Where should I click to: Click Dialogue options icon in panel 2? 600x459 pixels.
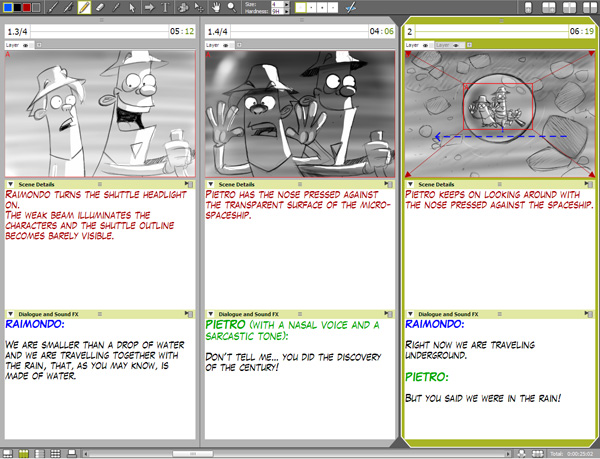pos(589,314)
